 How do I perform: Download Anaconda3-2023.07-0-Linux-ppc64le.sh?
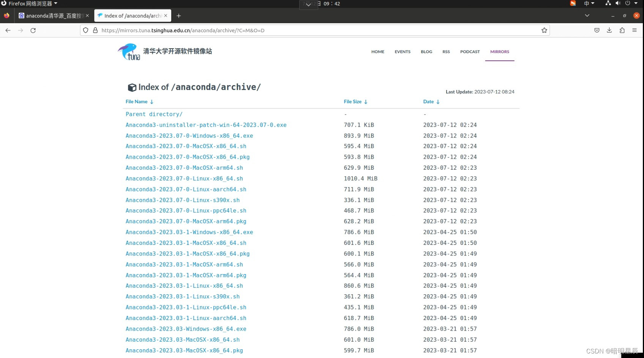click(186, 211)
